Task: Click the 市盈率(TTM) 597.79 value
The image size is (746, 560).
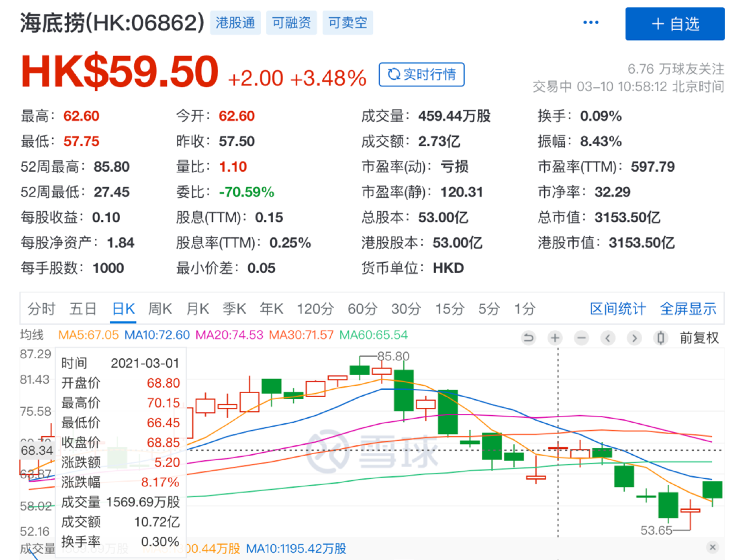Action: pyautogui.click(x=653, y=167)
